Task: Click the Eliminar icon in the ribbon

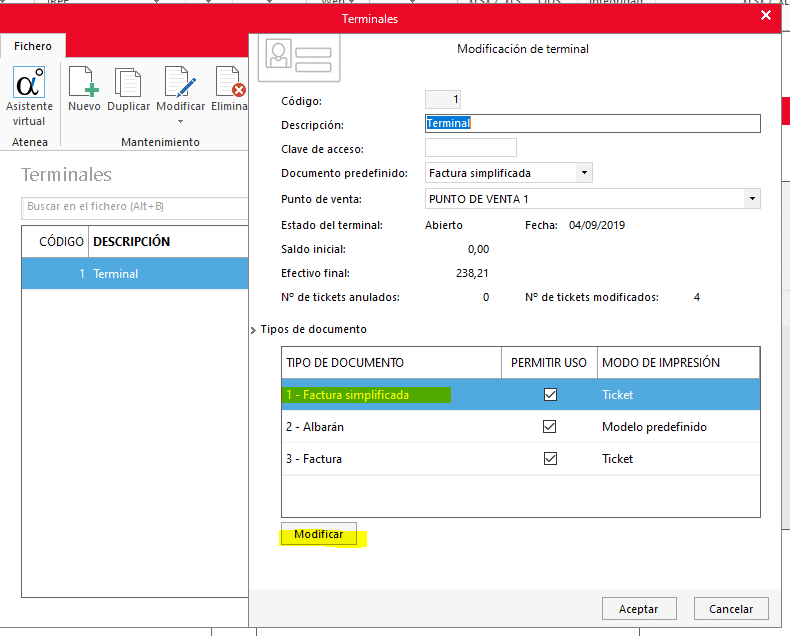Action: 230,83
